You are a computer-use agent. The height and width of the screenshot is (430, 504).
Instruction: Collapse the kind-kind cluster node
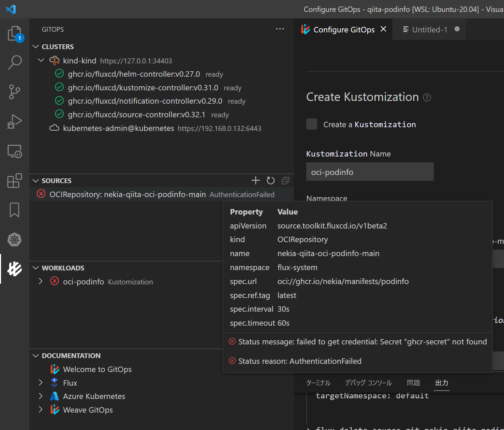tap(41, 60)
